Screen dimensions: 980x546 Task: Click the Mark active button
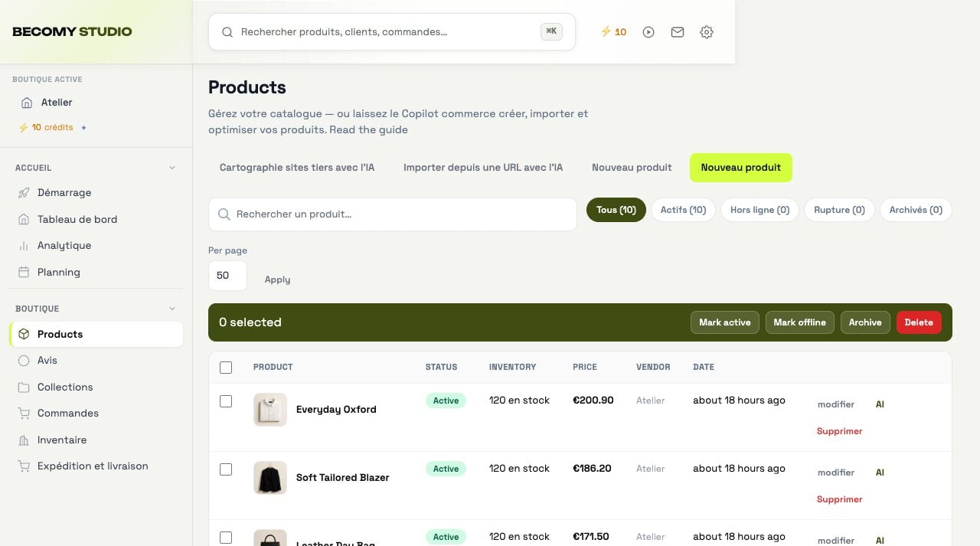(725, 322)
